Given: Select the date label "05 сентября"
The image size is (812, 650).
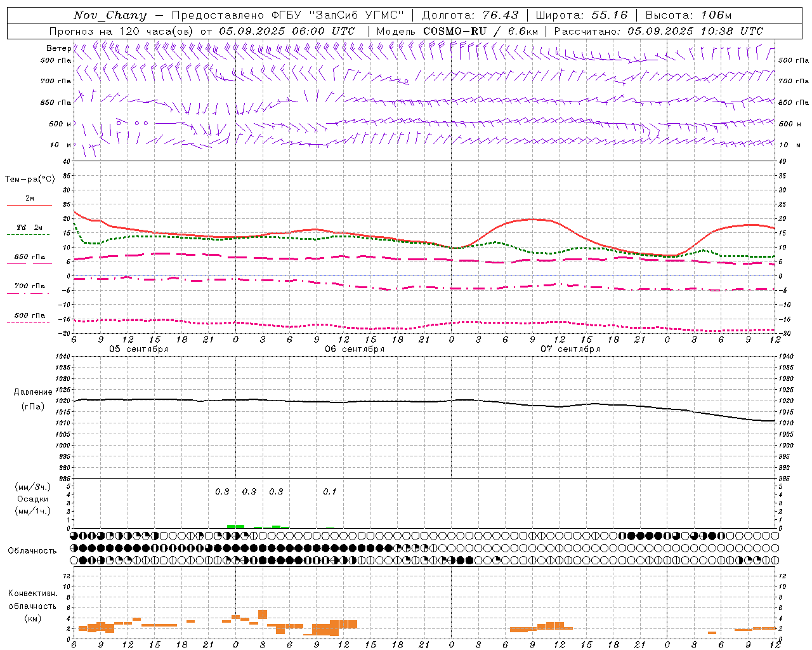Looking at the screenshot, I should [x=139, y=349].
